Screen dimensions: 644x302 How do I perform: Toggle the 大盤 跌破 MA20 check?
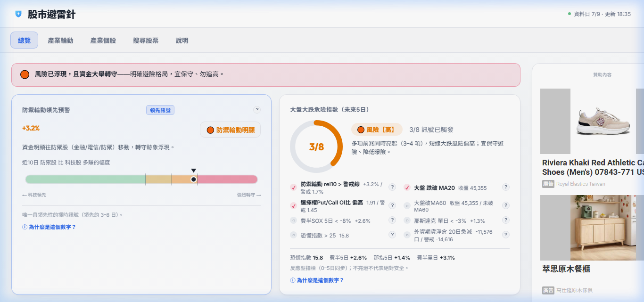click(x=407, y=188)
